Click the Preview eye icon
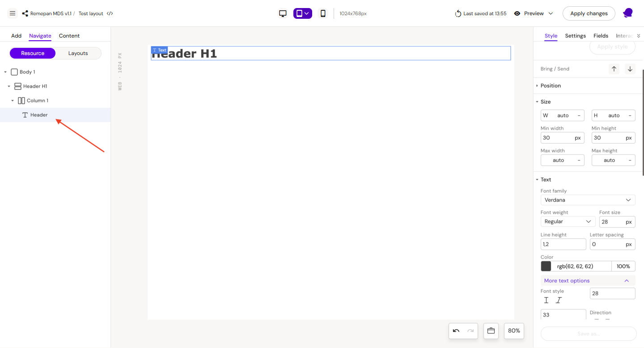 pyautogui.click(x=517, y=13)
